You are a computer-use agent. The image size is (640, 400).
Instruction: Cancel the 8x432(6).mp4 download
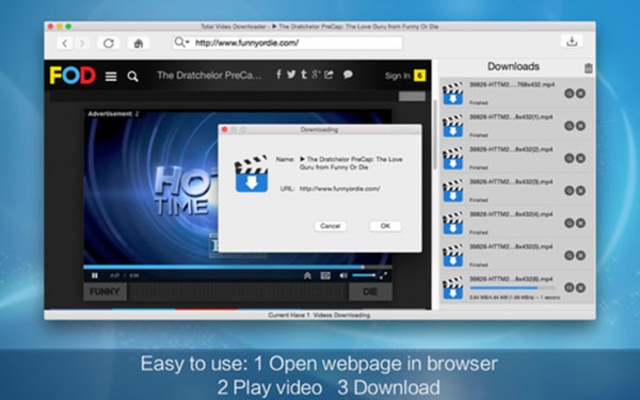[x=580, y=288]
